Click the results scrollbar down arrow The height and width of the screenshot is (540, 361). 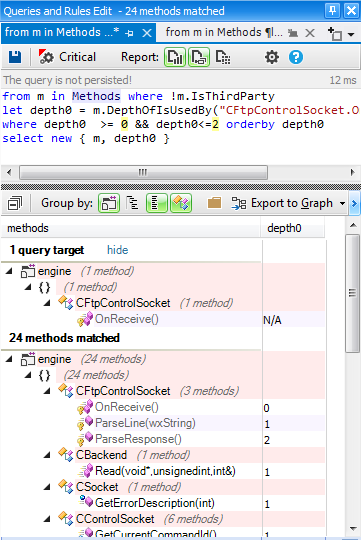pos(353,528)
